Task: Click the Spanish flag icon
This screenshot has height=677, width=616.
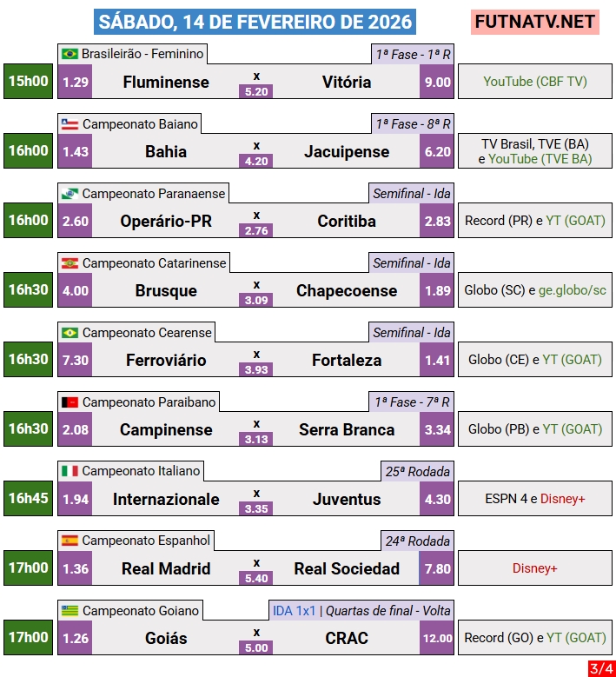Action: point(70,541)
